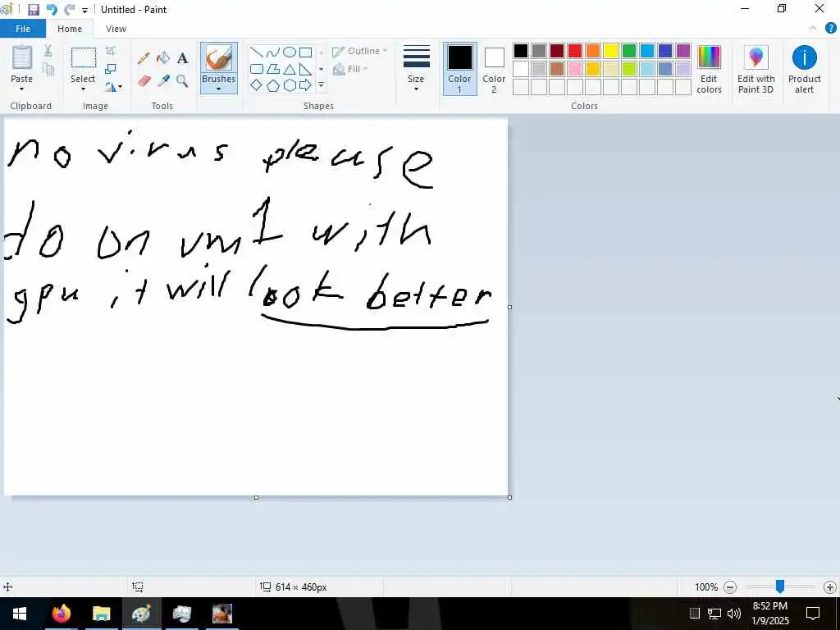The width and height of the screenshot is (840, 630).
Task: Select the Color picker eyedropper tool
Action: (x=163, y=81)
